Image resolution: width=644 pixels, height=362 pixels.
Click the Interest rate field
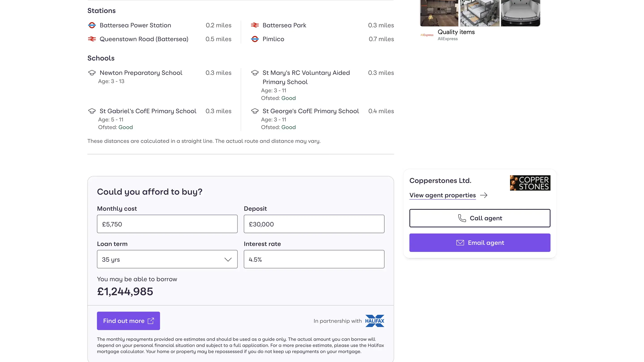point(314,259)
